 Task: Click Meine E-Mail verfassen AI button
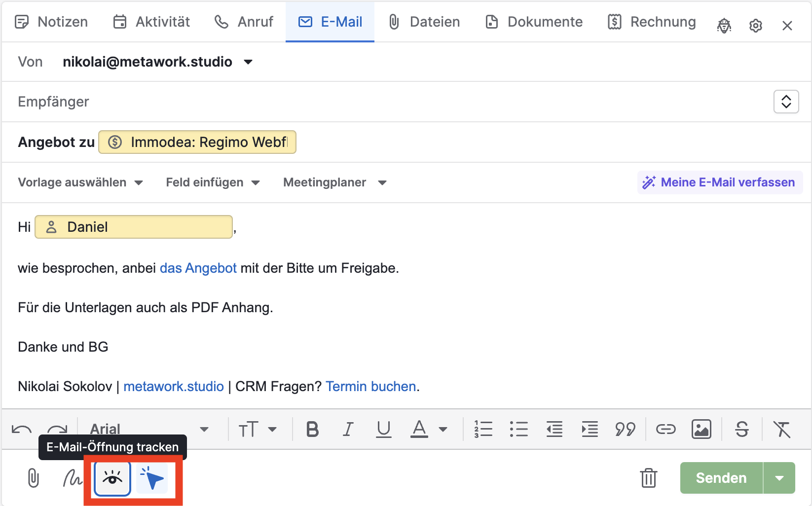click(720, 182)
